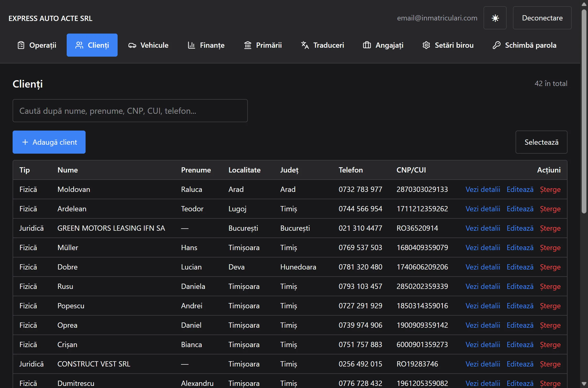The width and height of the screenshot is (588, 388).
Task: Click the 42 în total counter
Action: 551,83
